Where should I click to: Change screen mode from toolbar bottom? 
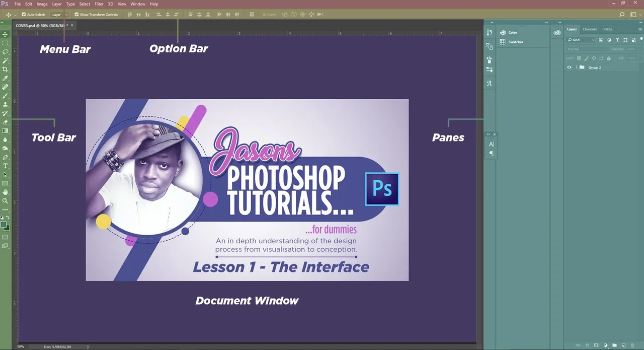tap(6, 246)
